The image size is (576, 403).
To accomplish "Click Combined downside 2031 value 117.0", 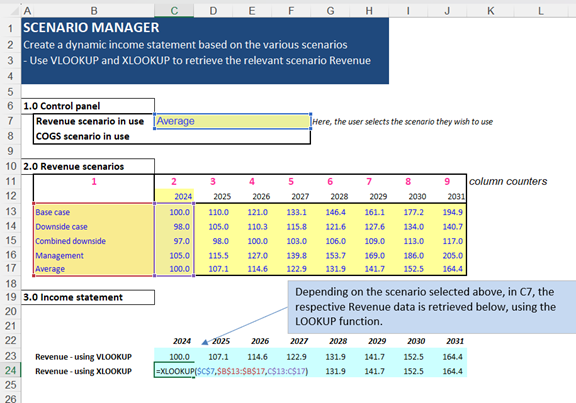I will click(453, 241).
